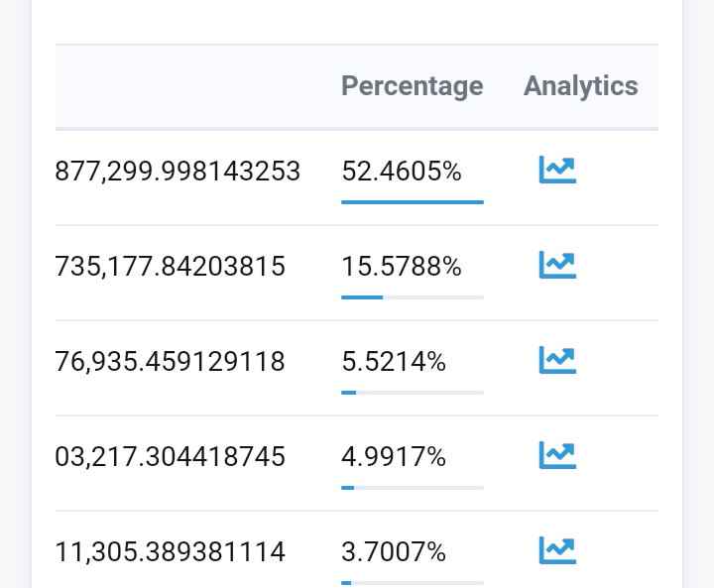Click the 52.4605% percentage value

[x=402, y=172]
